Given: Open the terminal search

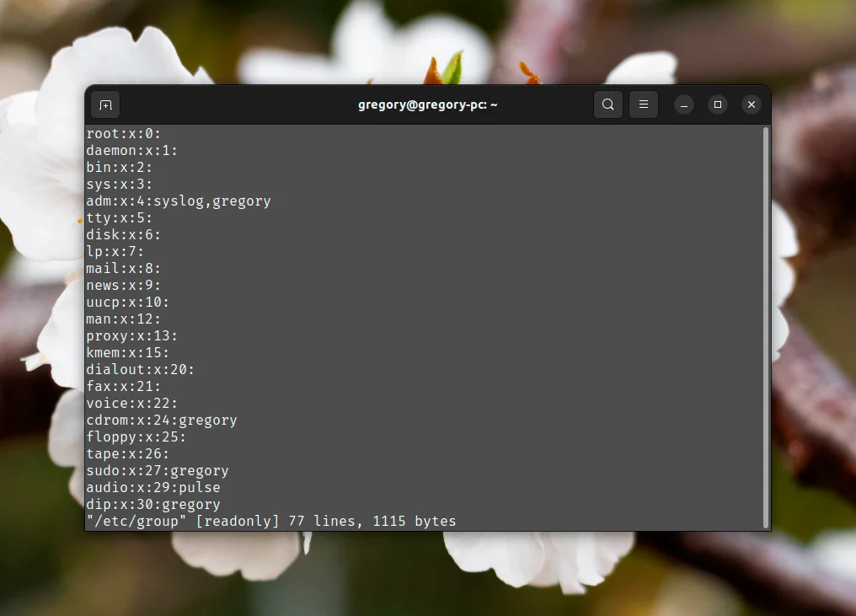Looking at the screenshot, I should [x=607, y=104].
